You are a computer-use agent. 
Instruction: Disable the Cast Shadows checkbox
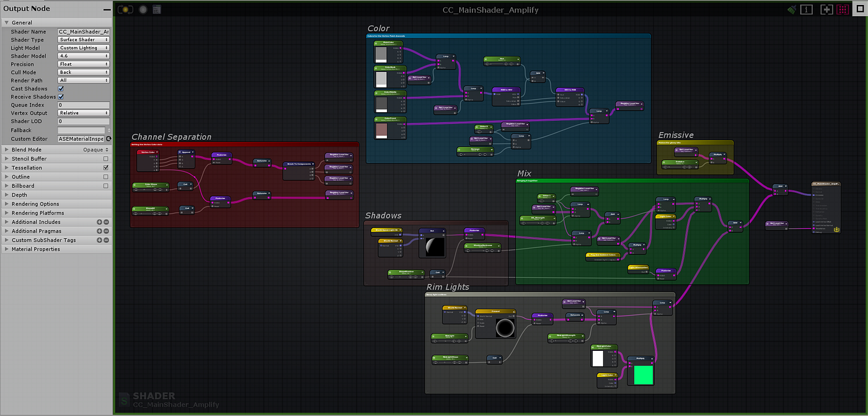click(x=60, y=88)
